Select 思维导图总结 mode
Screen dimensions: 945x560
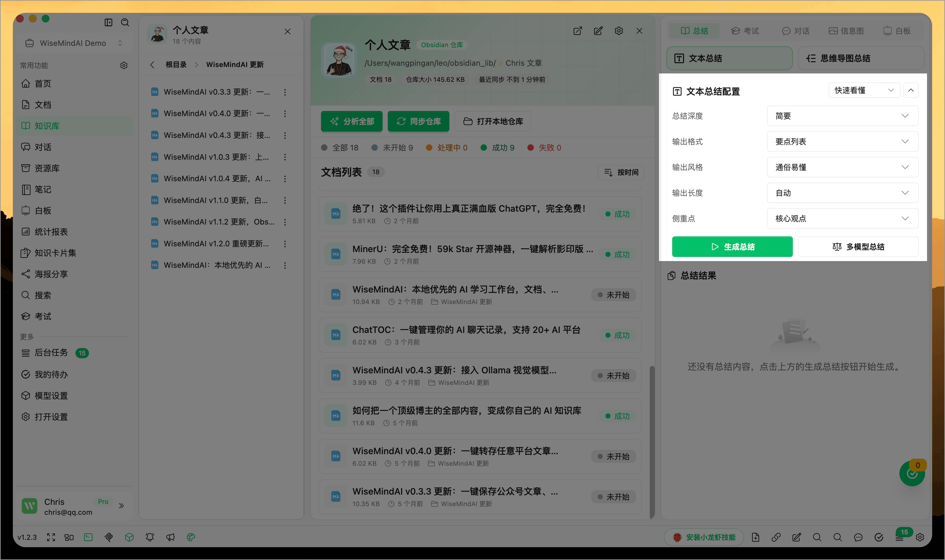click(861, 58)
